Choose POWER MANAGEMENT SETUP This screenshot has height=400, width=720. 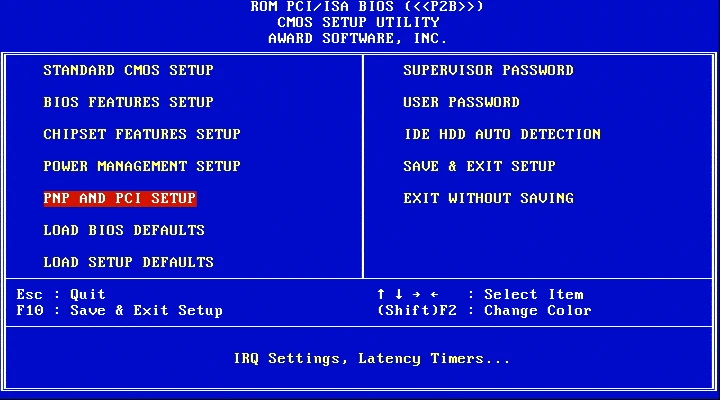pos(142,166)
